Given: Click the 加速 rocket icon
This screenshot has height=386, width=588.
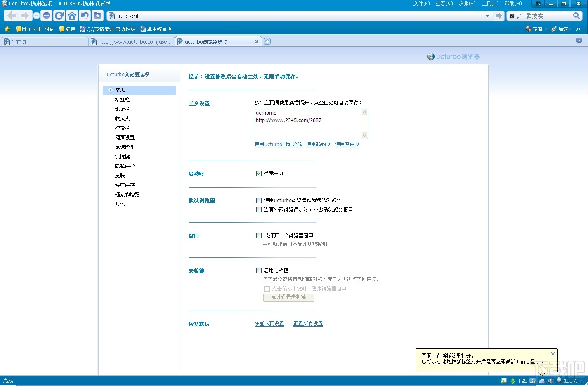Looking at the screenshot, I should point(554,29).
